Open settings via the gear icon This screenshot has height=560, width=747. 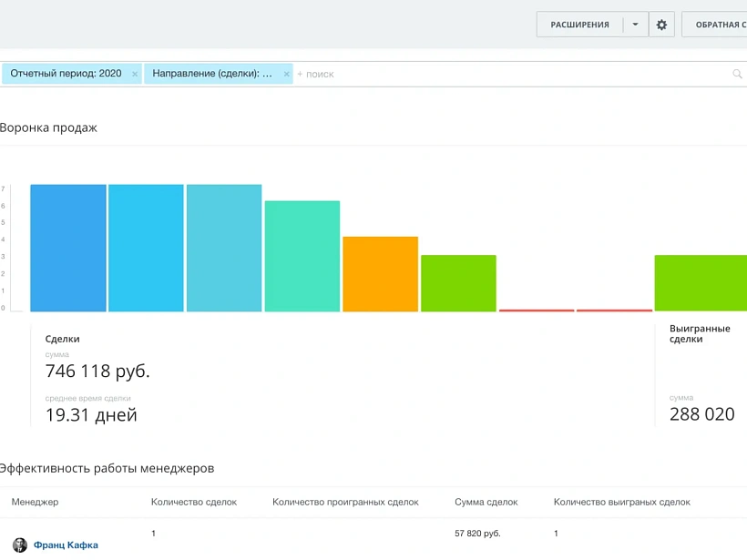click(661, 25)
